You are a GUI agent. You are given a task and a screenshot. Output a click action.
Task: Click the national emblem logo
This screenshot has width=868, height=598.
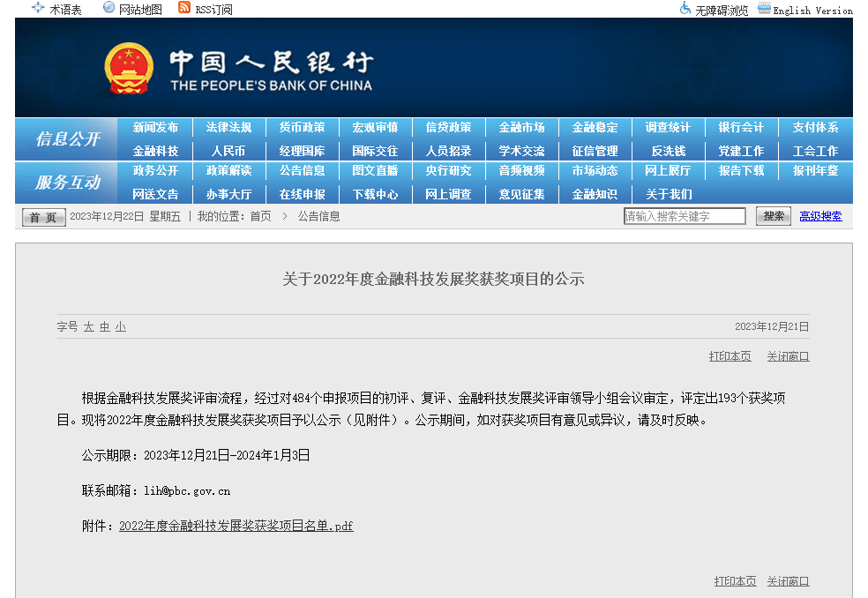129,69
